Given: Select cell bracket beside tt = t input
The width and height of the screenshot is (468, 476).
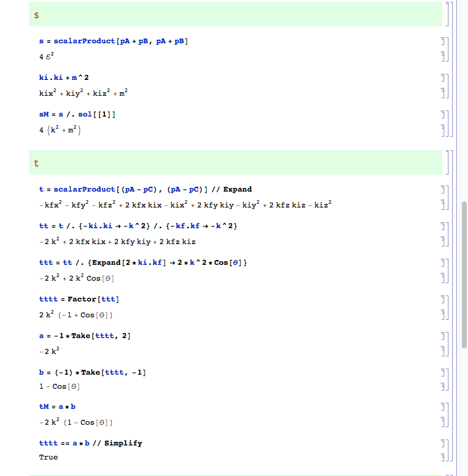Looking at the screenshot, I should point(443,226).
